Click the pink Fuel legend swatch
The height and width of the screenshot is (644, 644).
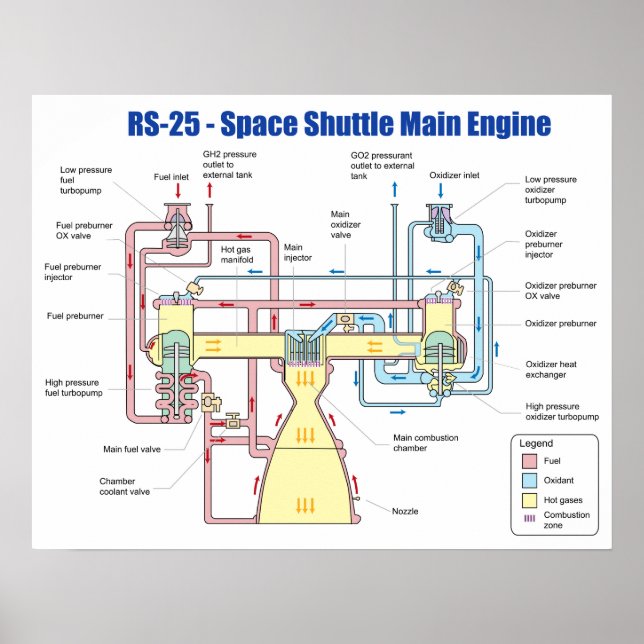click(x=530, y=461)
